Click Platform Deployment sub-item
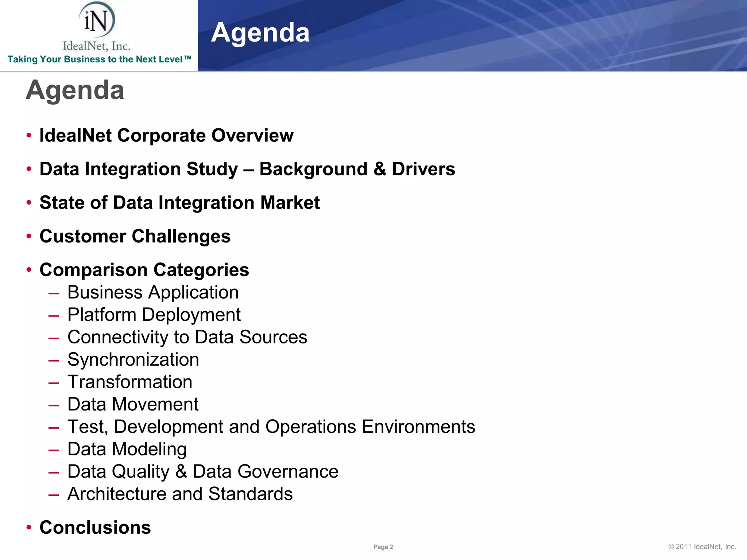Screen dimensions: 747x560 point(154,315)
